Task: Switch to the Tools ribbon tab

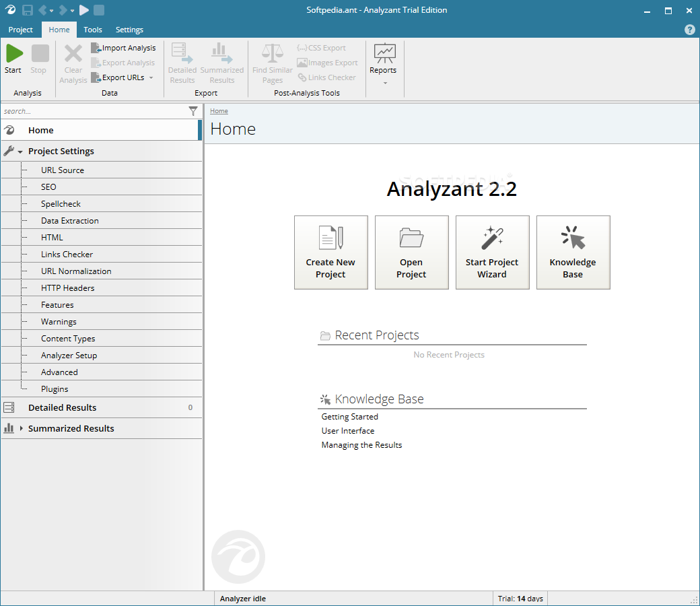Action: coord(93,30)
